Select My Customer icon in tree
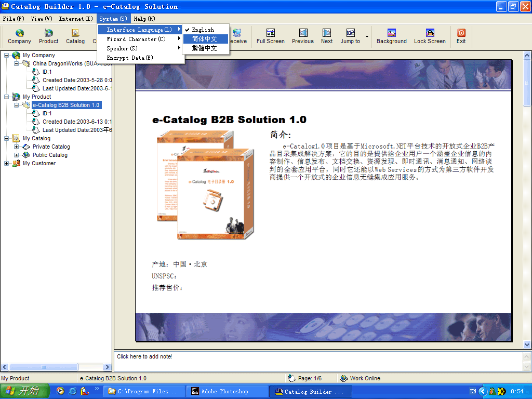The width and height of the screenshot is (532, 399). pos(16,163)
